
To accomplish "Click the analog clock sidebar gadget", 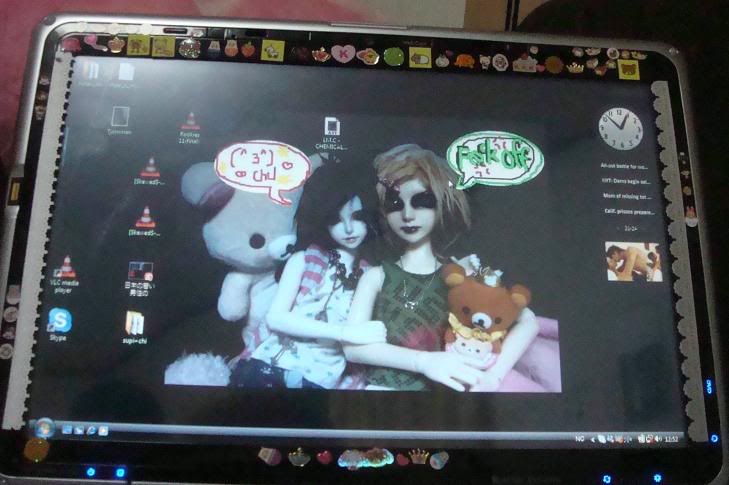I will (620, 128).
